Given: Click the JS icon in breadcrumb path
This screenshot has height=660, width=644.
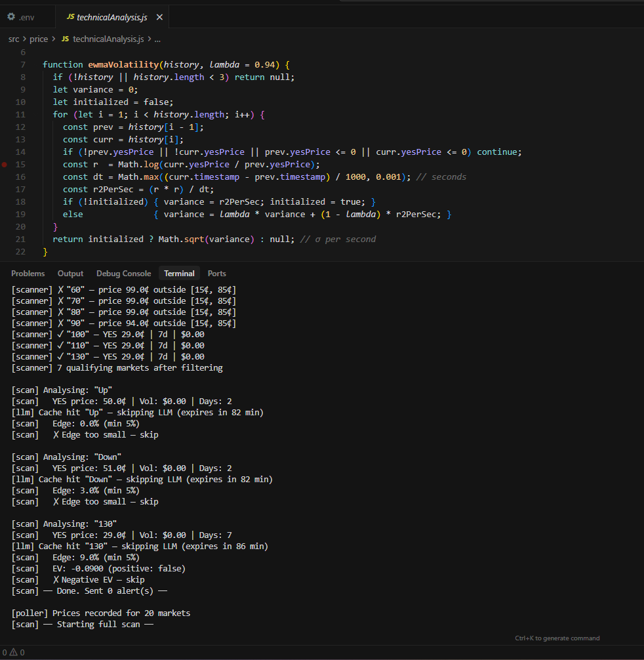Looking at the screenshot, I should 65,39.
